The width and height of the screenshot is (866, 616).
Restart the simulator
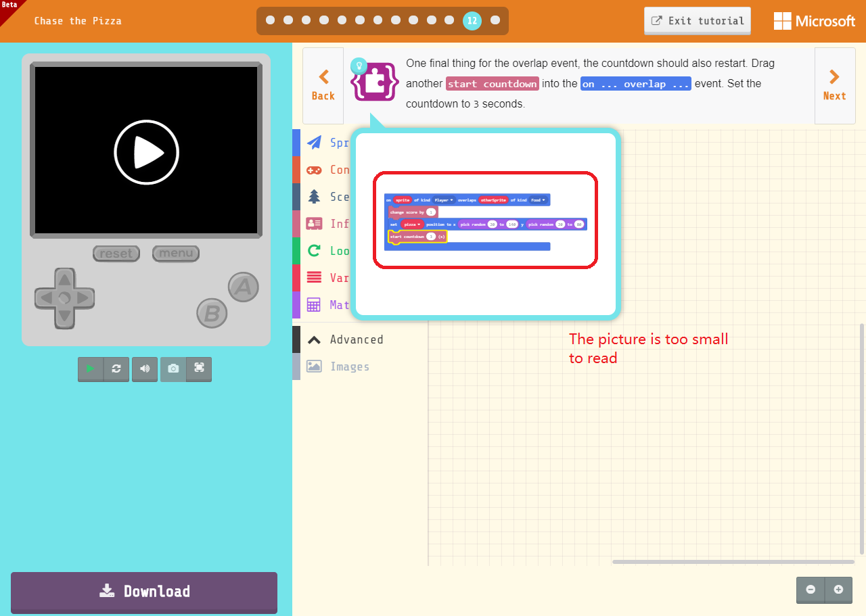[x=116, y=369]
